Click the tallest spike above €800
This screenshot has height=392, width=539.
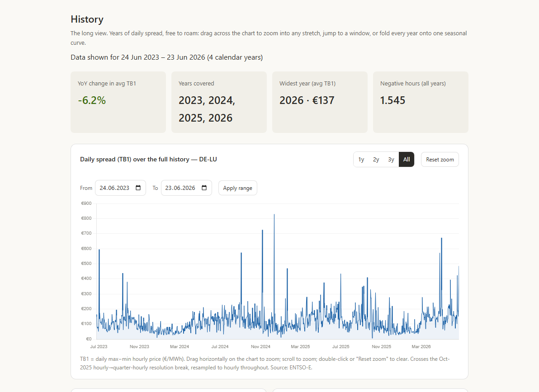(x=274, y=215)
